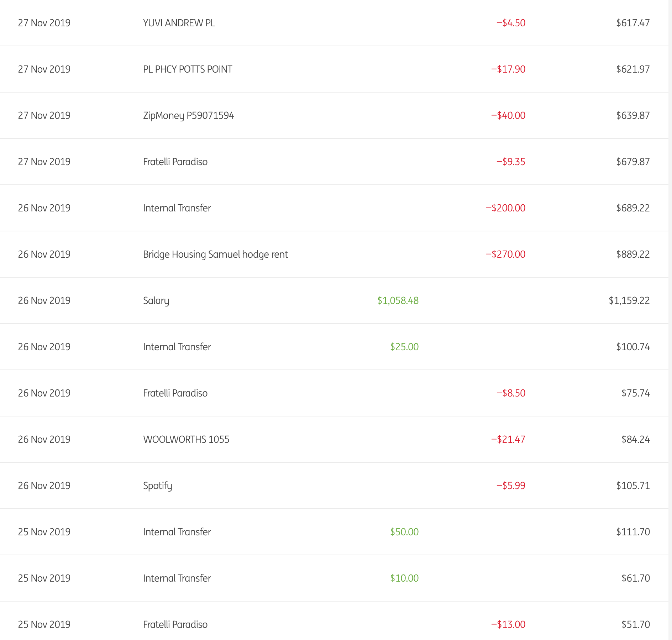The height and width of the screenshot is (640, 672).
Task: Click the $25.00 Internal Transfer credit amount
Action: [x=404, y=347]
